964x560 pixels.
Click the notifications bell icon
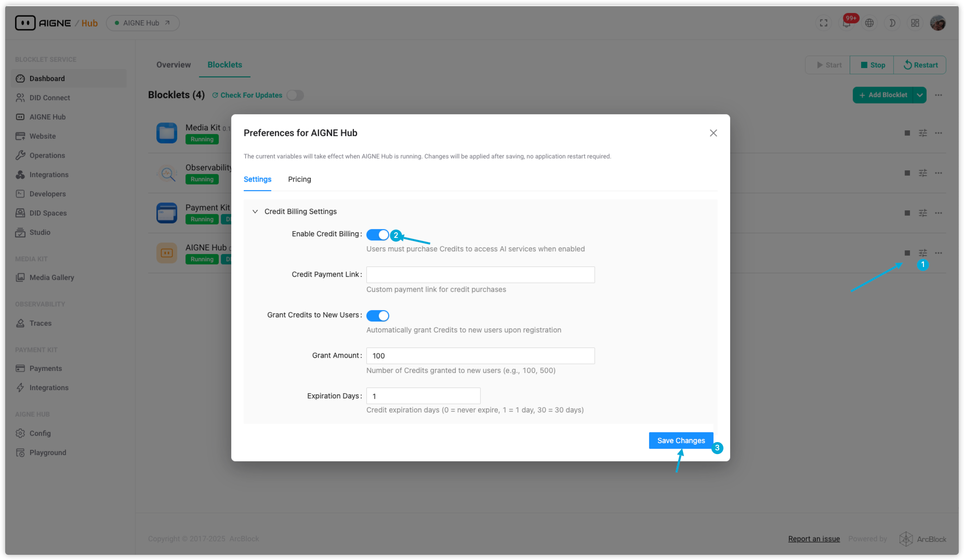click(847, 23)
